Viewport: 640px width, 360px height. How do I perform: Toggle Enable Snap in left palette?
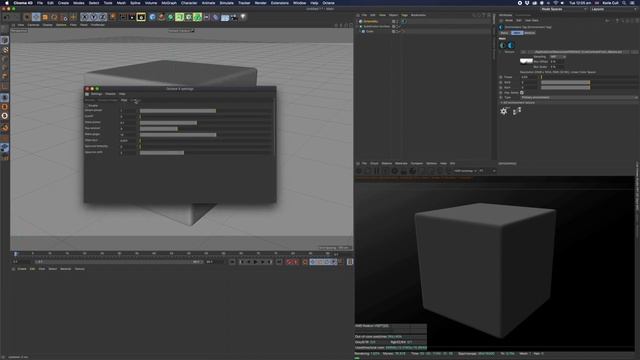pos(4,128)
